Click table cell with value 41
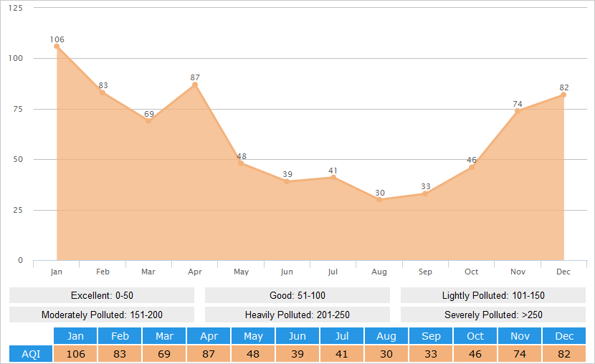The image size is (595, 364). (342, 354)
